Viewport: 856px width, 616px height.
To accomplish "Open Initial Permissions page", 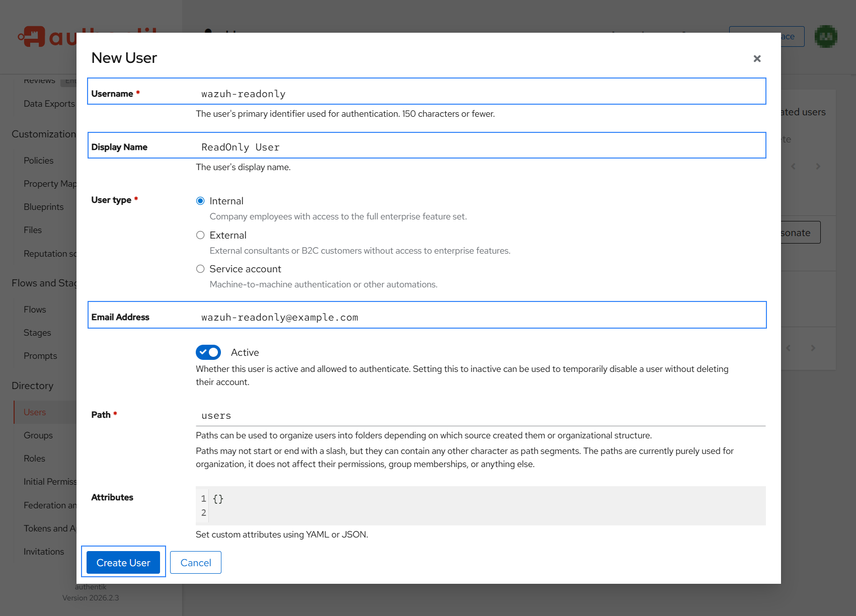I will [x=50, y=482].
